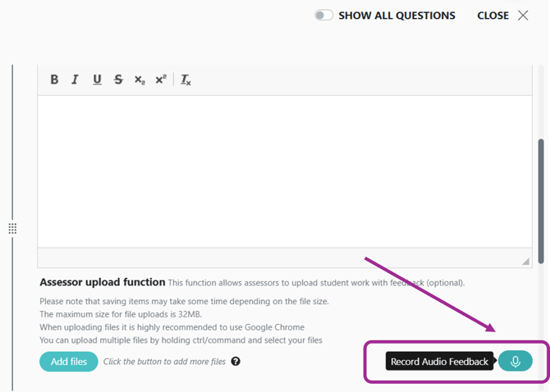Start recording with the microphone button

pyautogui.click(x=516, y=361)
